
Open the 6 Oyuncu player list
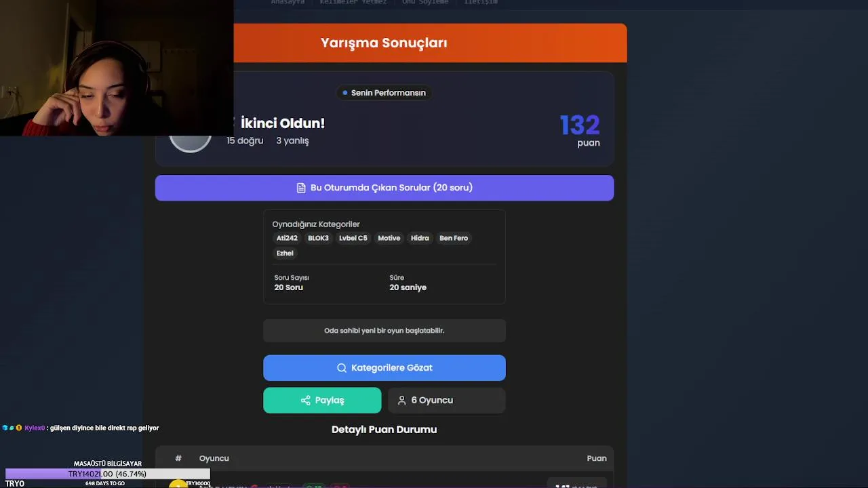coord(447,401)
